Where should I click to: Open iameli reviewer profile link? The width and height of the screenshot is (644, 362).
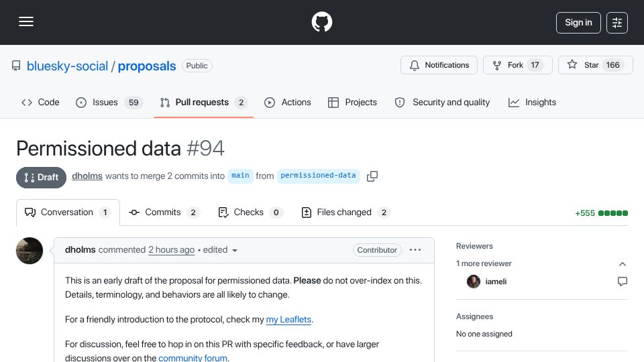(x=496, y=282)
